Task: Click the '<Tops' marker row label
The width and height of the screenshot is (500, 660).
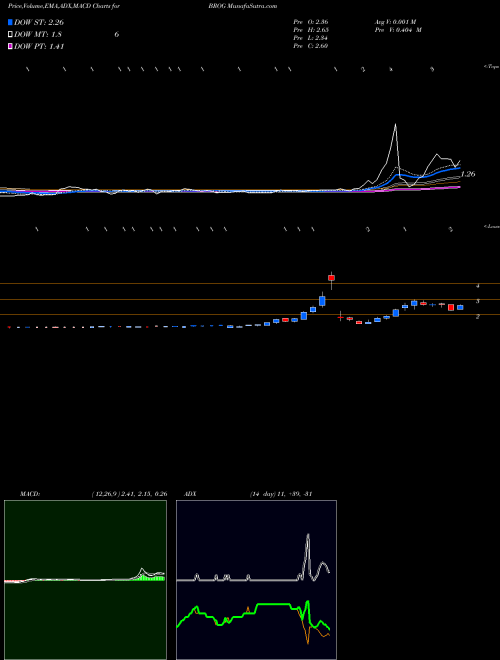Action: [491, 67]
